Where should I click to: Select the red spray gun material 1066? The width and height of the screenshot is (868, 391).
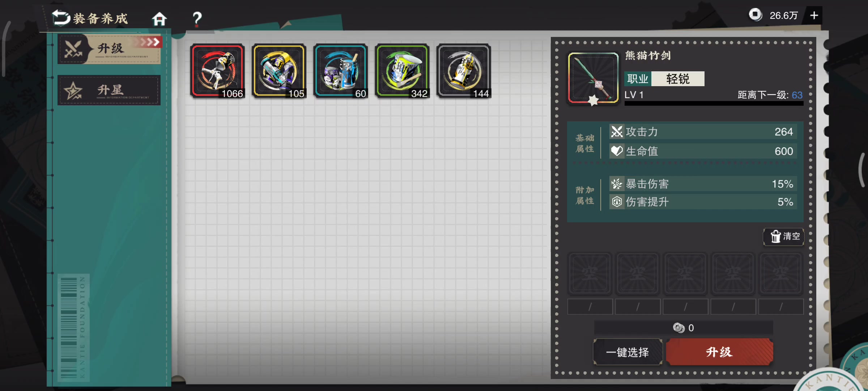[x=218, y=71]
